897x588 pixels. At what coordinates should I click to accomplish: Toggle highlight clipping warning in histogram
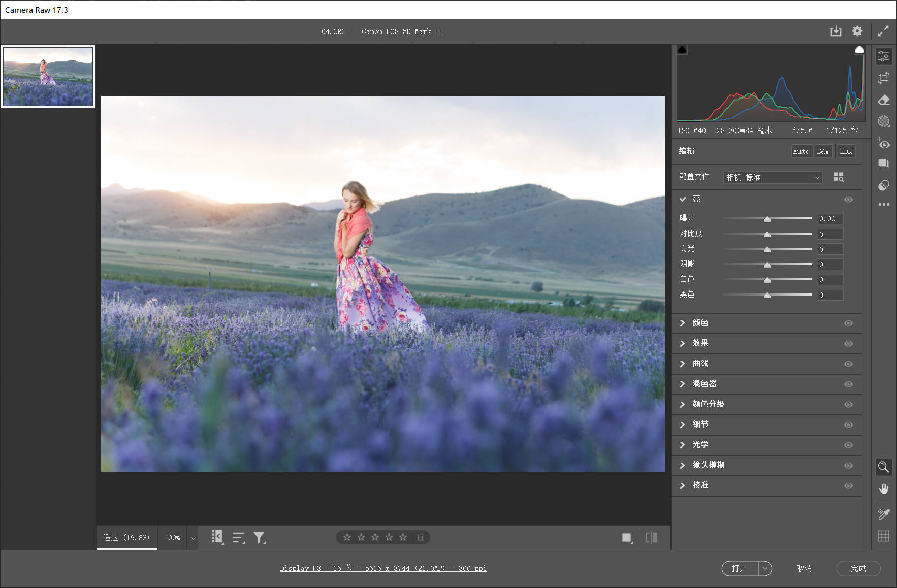click(859, 50)
